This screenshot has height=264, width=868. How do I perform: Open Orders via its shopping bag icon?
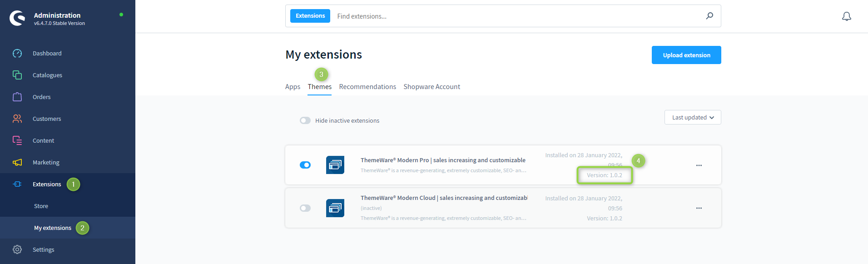(17, 97)
